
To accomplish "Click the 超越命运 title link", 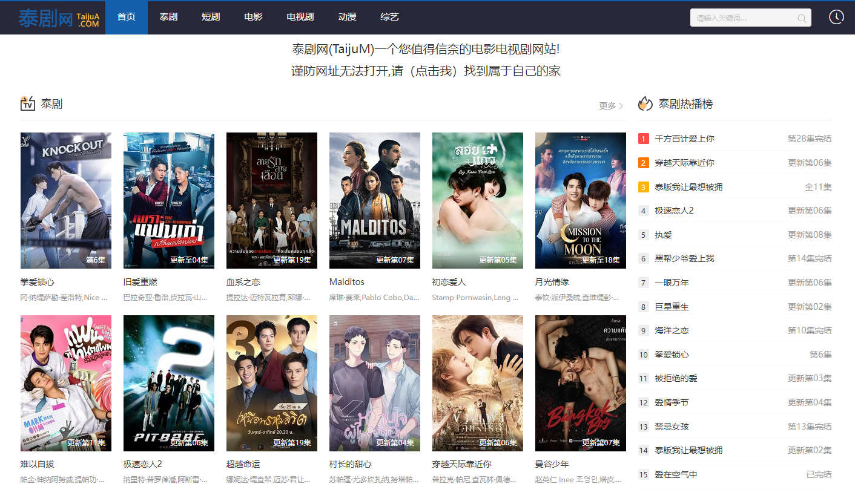I will (x=243, y=464).
